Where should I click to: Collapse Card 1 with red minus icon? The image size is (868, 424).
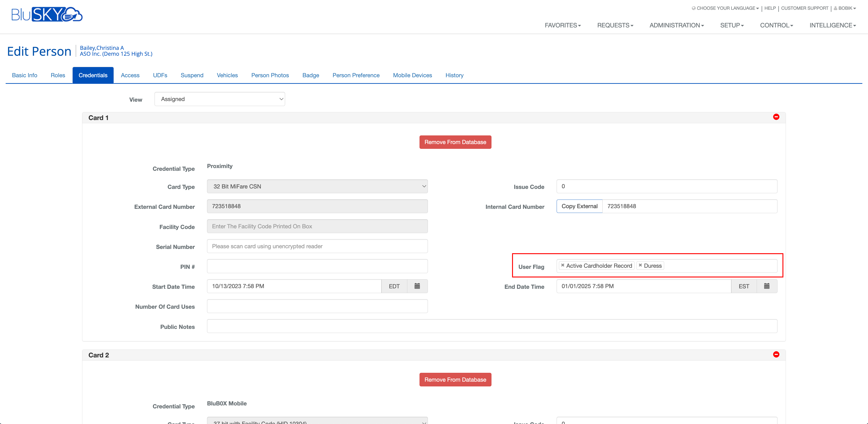(x=776, y=117)
